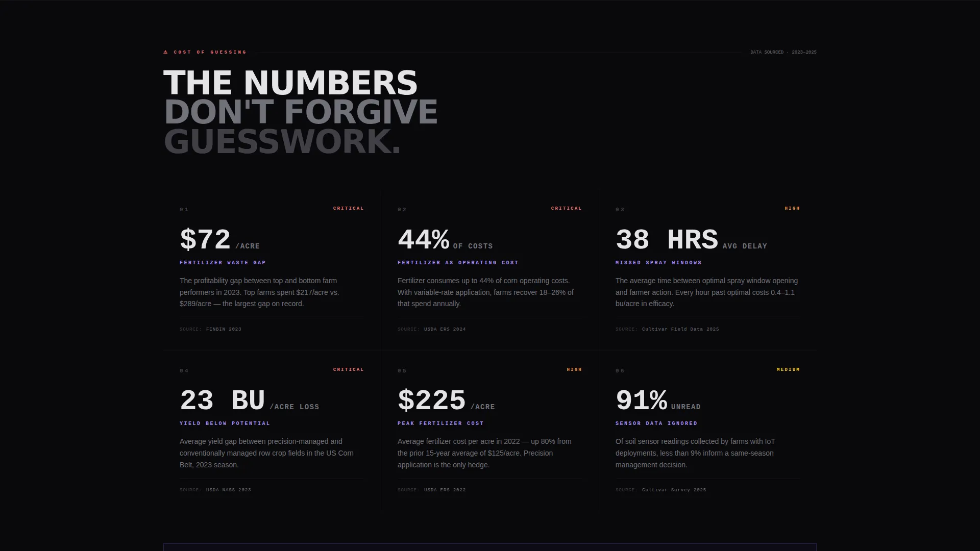Image resolution: width=980 pixels, height=551 pixels.
Task: Click the High badge on card 03
Action: [792, 208]
